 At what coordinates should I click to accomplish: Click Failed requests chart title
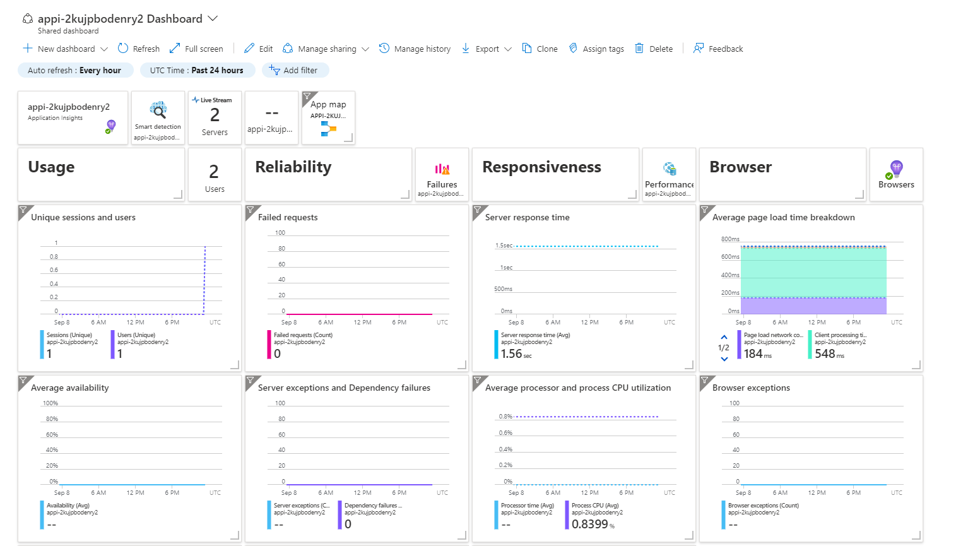(x=288, y=217)
